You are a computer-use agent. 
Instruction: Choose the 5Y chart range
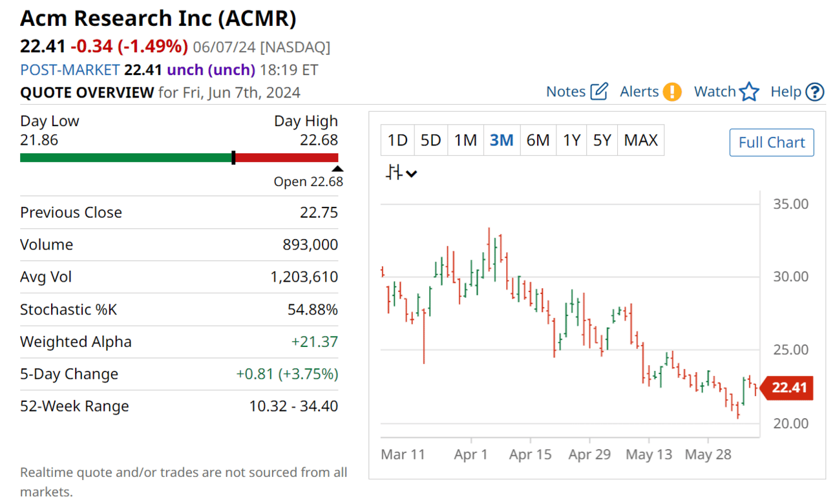602,140
